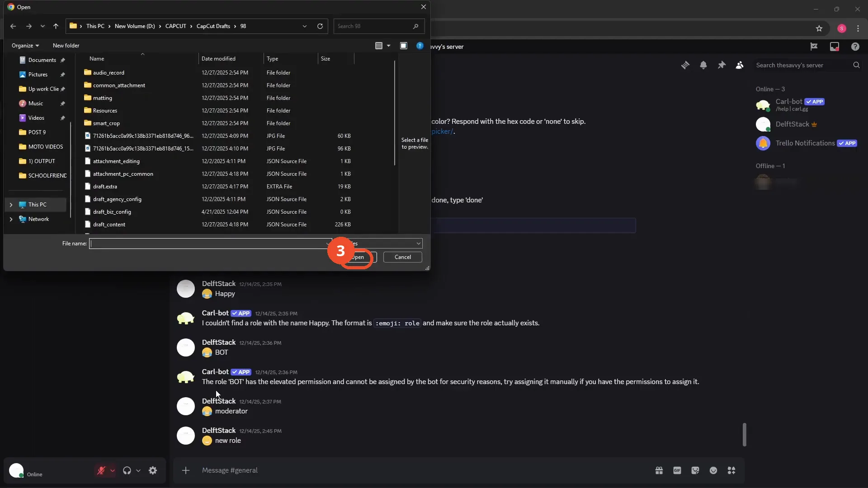This screenshot has height=488, width=868.
Task: Open the recent locations dropdown arrow
Action: pos(42,26)
